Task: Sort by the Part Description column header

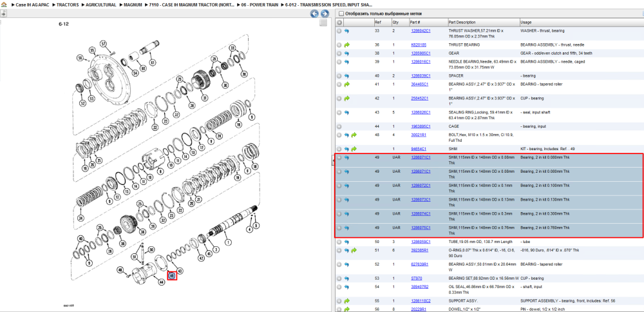Action: (484, 22)
